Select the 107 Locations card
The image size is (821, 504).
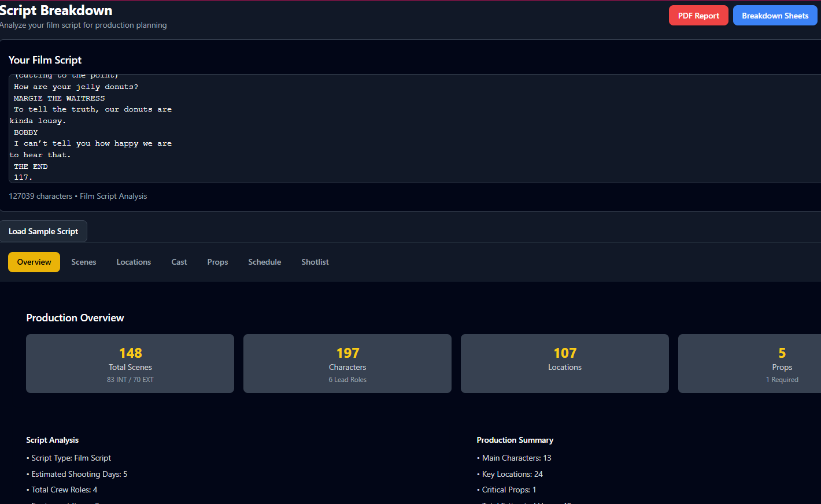coord(565,364)
